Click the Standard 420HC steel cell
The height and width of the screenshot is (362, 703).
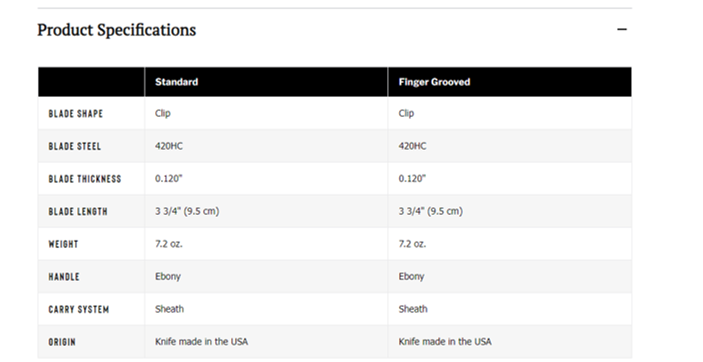[169, 146]
